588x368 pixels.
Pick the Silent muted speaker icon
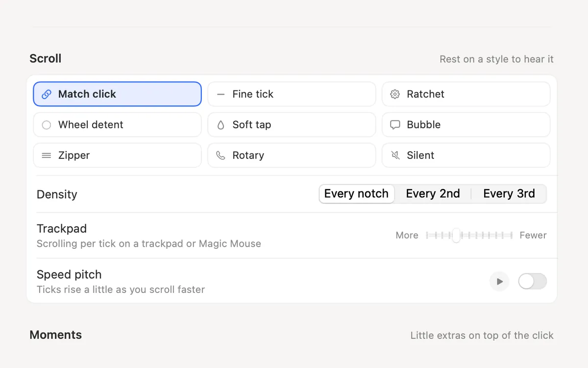[395, 156]
